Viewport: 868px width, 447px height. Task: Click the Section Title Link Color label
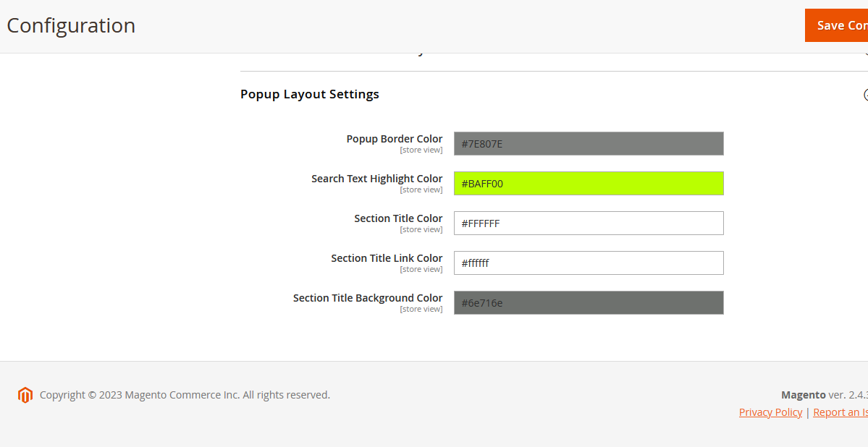coord(387,258)
